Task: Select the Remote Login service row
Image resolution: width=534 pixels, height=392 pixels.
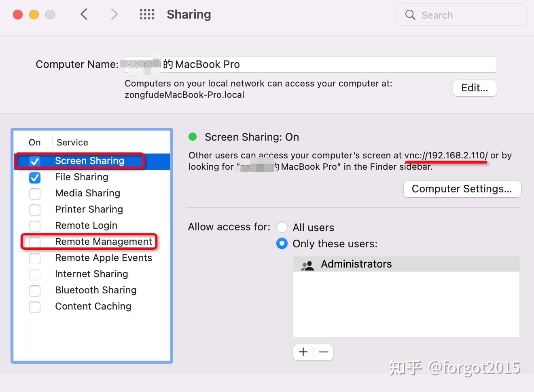Action: coord(92,226)
